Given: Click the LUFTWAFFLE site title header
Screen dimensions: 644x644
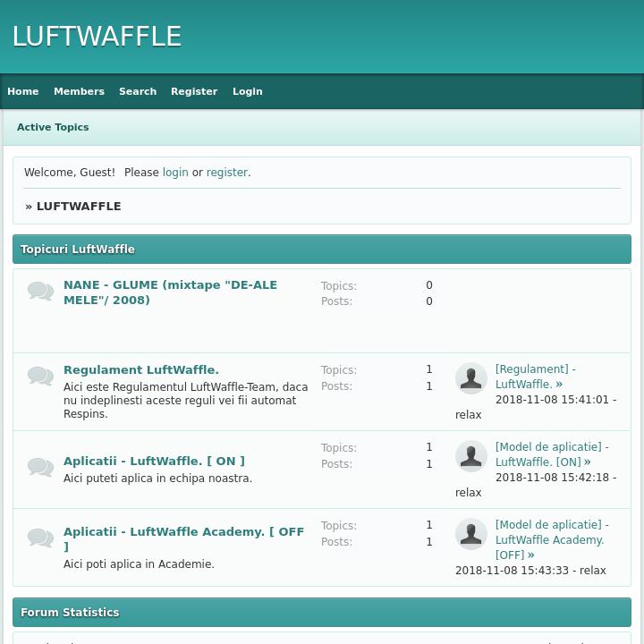Looking at the screenshot, I should click(x=97, y=37).
